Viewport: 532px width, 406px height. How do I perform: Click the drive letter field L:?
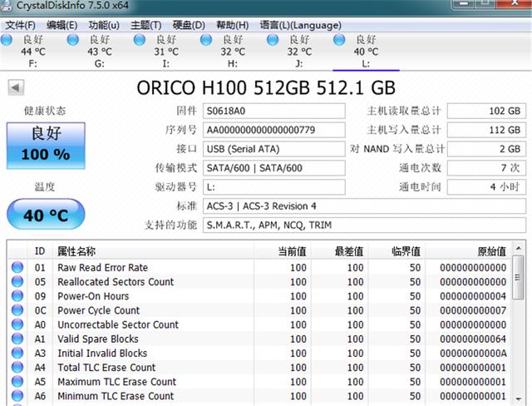coord(274,187)
